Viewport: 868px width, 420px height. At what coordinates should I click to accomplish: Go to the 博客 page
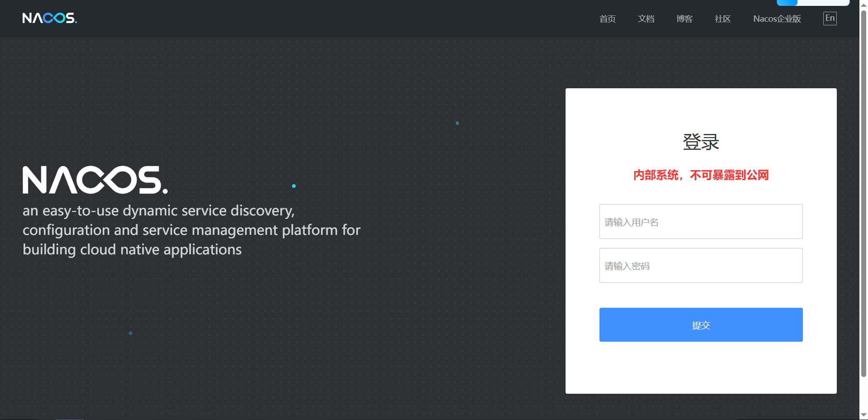coord(684,19)
